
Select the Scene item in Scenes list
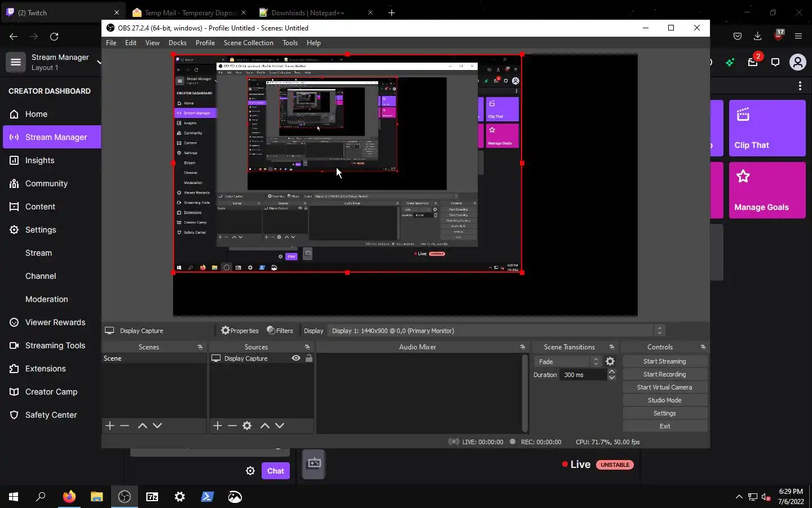(154, 358)
